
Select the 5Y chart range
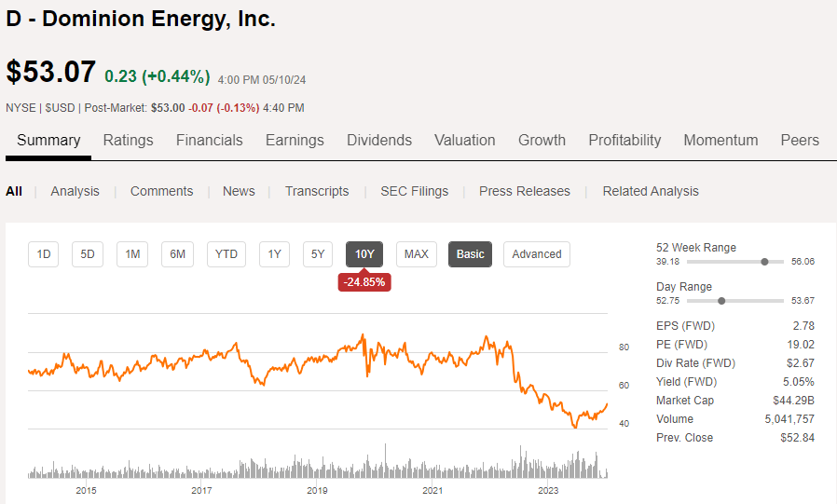tap(318, 254)
